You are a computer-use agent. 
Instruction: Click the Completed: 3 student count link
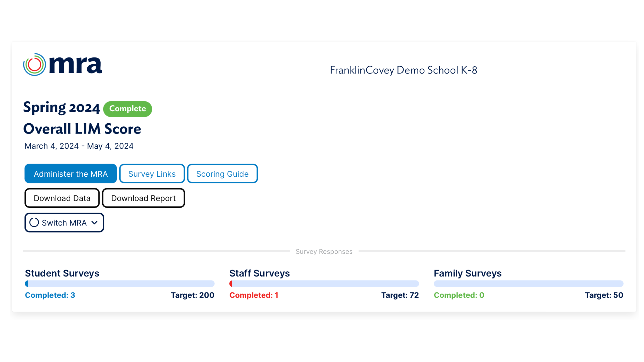tap(50, 295)
